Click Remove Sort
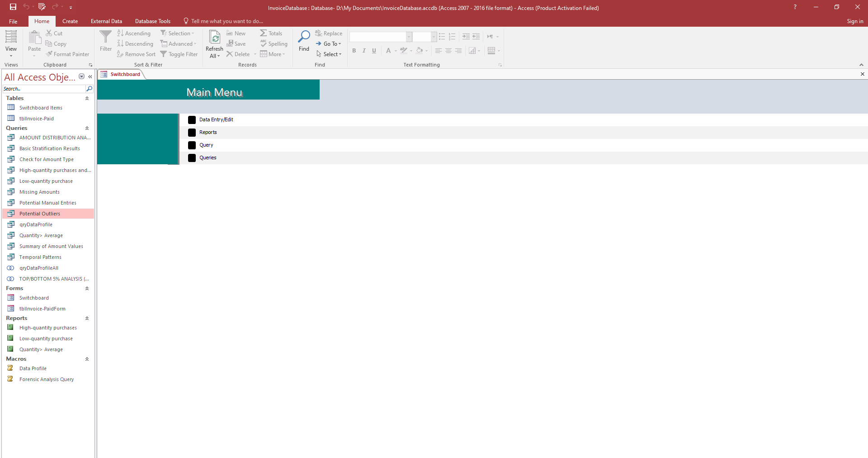This screenshot has height=458, width=868. coord(136,54)
